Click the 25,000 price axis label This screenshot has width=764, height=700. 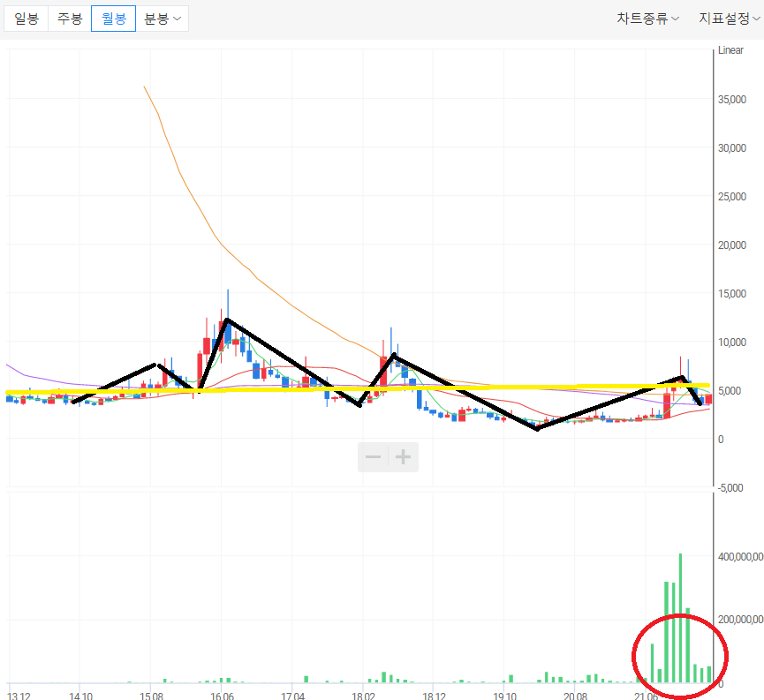[732, 196]
